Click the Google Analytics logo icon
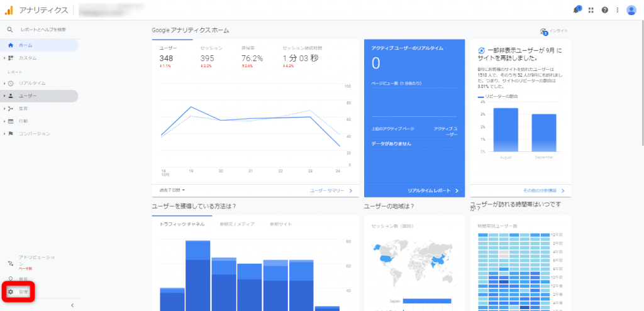The width and height of the screenshot is (644, 311). (x=9, y=10)
